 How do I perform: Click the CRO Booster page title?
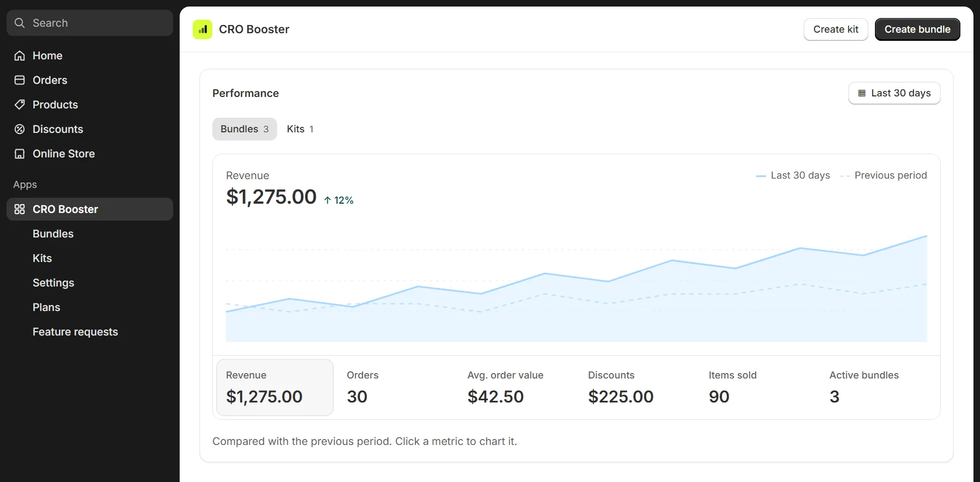pyautogui.click(x=254, y=29)
